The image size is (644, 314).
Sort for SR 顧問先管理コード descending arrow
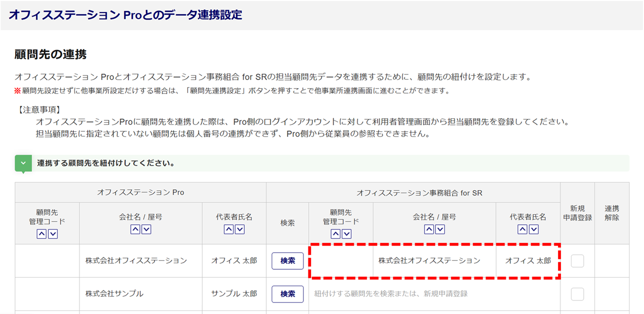(347, 234)
